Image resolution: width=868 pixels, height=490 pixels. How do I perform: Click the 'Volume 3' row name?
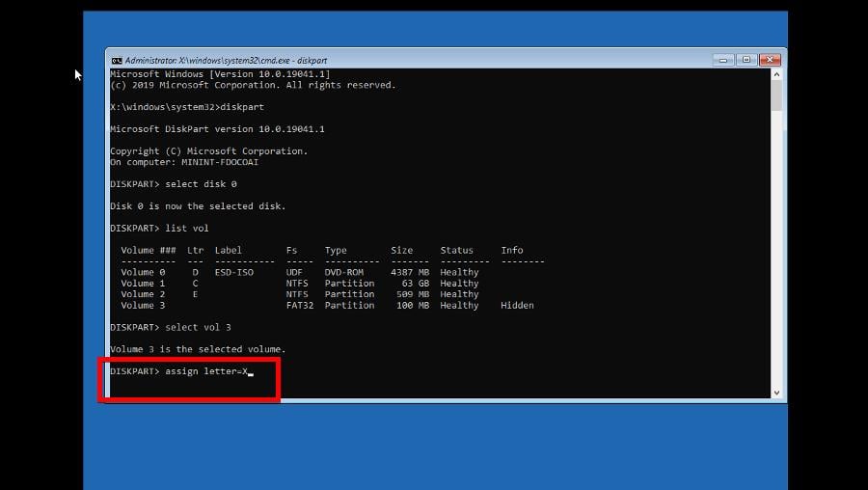point(143,306)
